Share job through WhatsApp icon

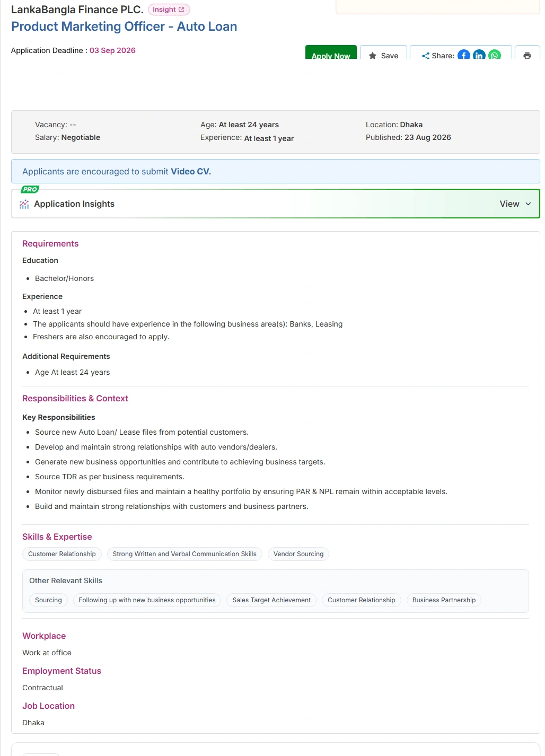click(x=495, y=55)
